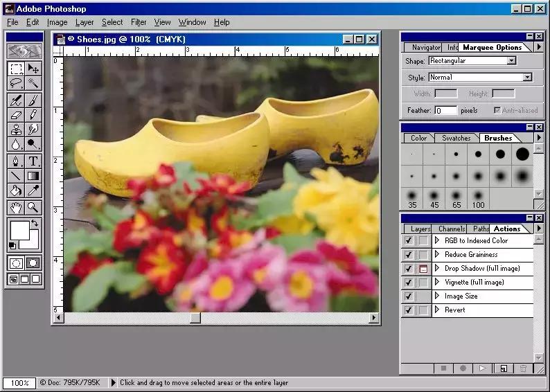Image resolution: width=550 pixels, height=392 pixels.
Task: Select the Eyedropper tool
Action: 33,190
